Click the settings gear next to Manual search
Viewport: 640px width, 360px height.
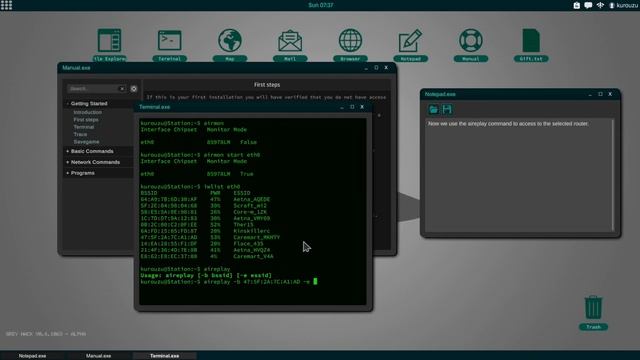[133, 89]
